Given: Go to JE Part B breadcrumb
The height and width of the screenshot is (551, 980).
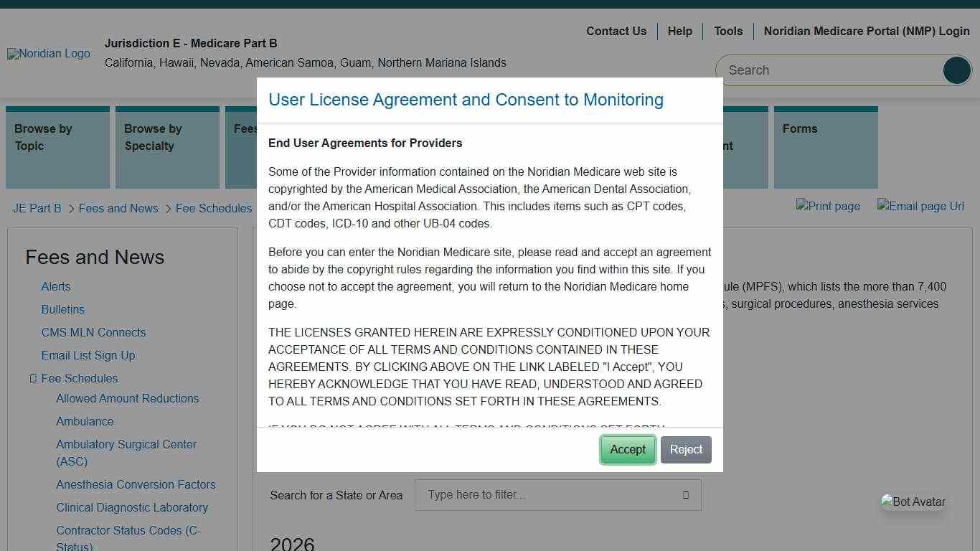Looking at the screenshot, I should (x=37, y=209).
